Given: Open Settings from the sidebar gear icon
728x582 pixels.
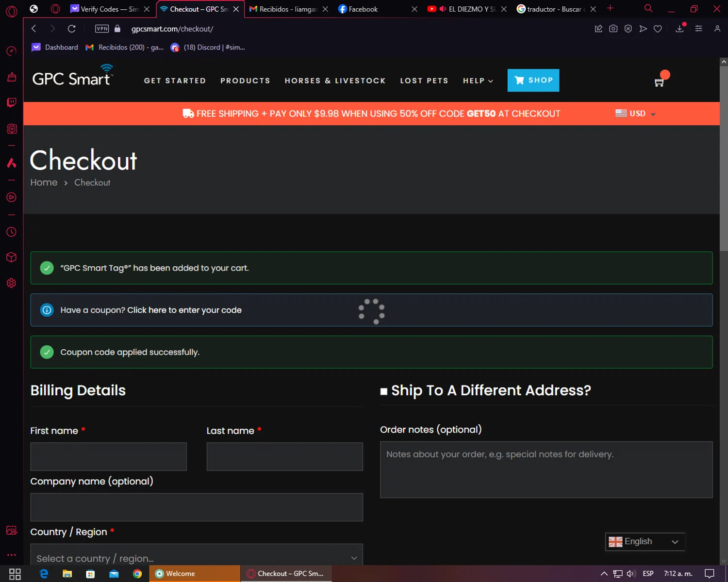Looking at the screenshot, I should (12, 283).
